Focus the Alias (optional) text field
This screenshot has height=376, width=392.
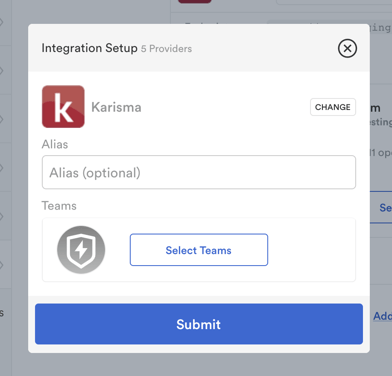click(199, 172)
